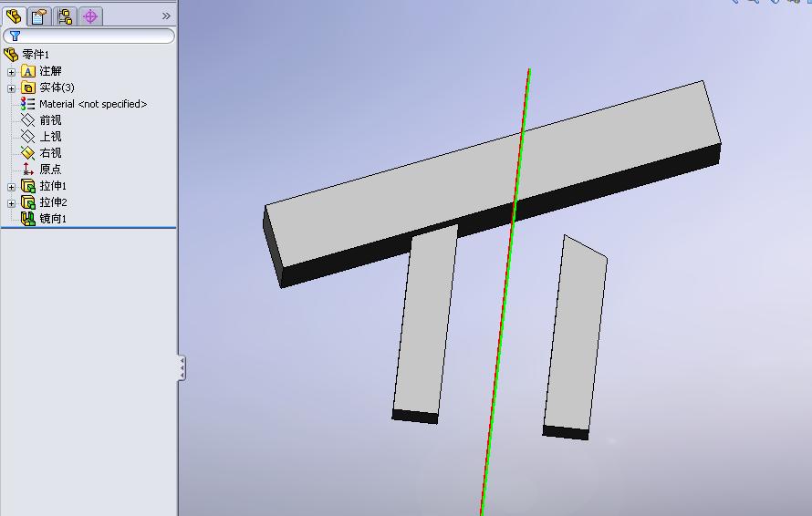This screenshot has height=516, width=812.
Task: Click the 原点 origin icon
Action: tap(28, 169)
